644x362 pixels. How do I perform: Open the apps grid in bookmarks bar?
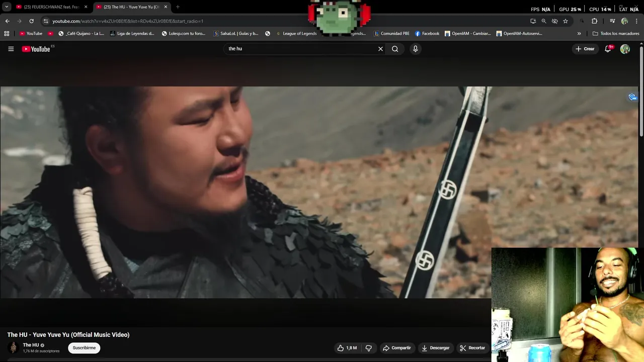7,34
